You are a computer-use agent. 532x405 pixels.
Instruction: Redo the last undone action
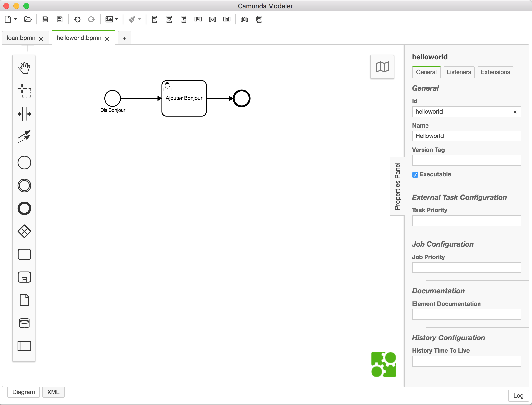click(91, 19)
